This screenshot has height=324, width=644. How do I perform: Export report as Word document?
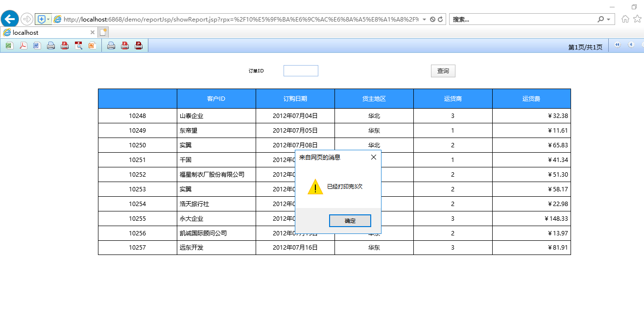[x=37, y=46]
